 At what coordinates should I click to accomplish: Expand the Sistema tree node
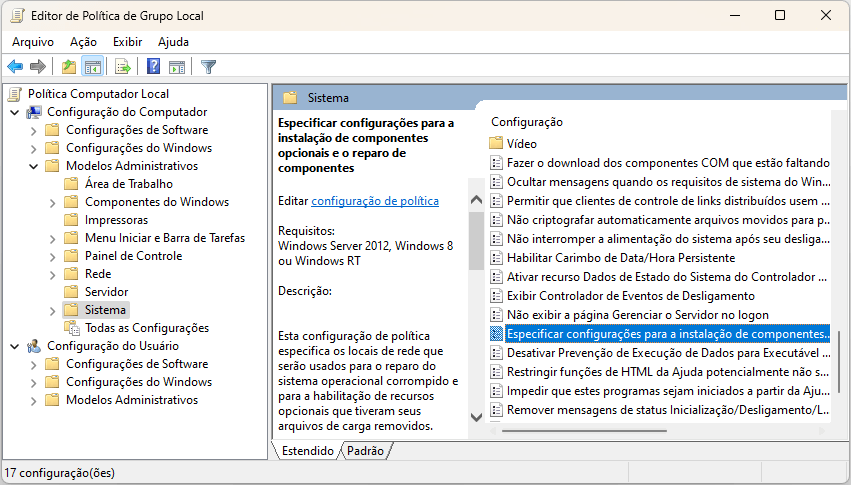coord(53,311)
